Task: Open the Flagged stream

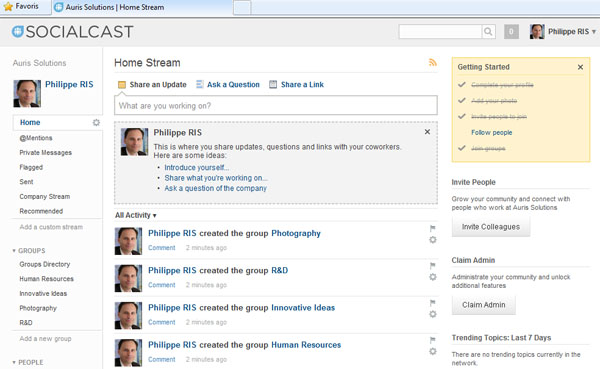Action: [x=31, y=167]
